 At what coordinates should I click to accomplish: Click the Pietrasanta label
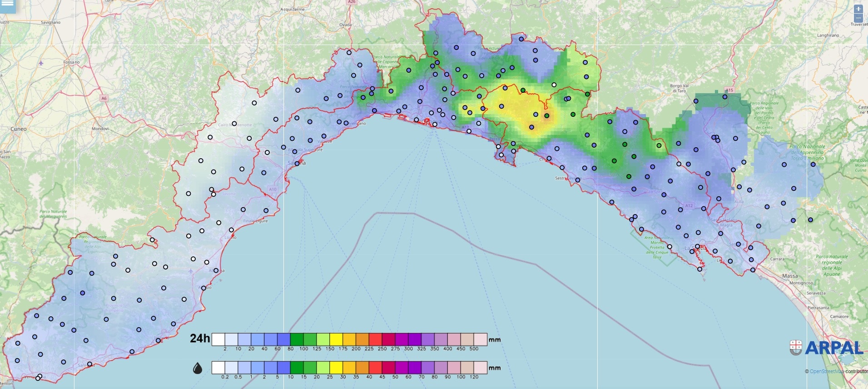click(818, 308)
